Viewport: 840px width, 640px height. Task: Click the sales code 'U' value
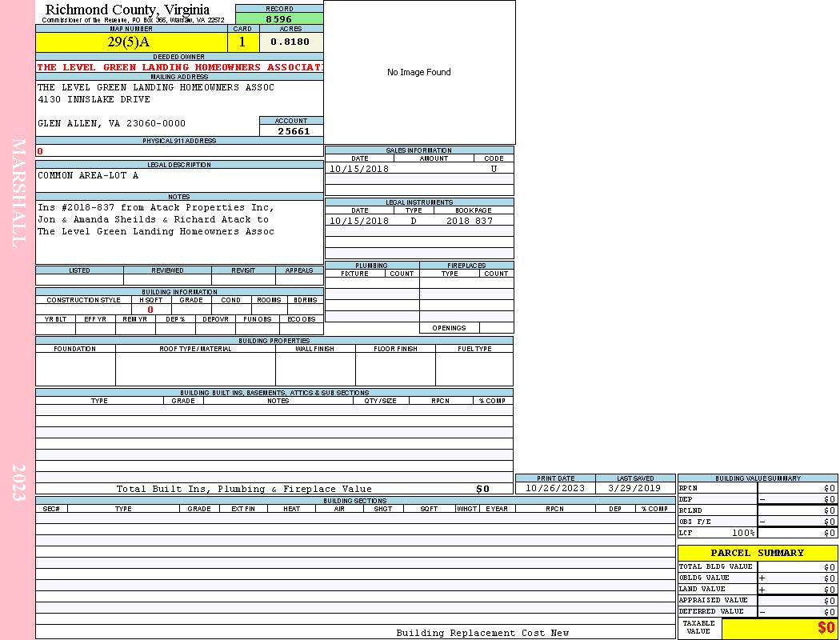point(494,169)
